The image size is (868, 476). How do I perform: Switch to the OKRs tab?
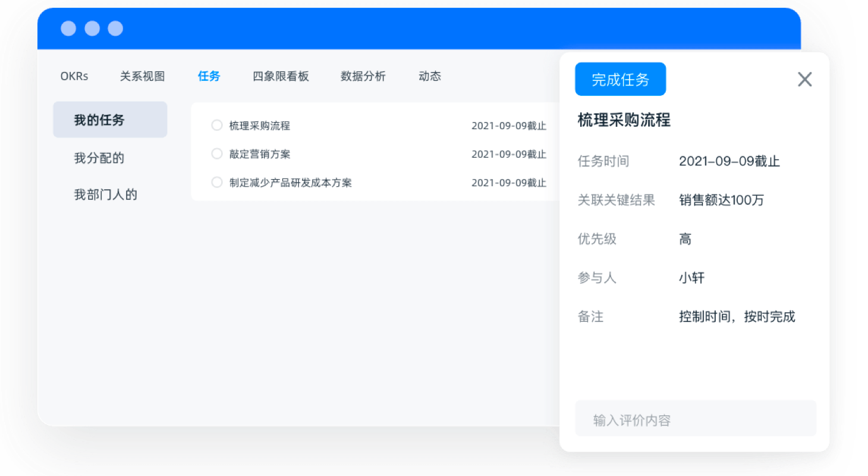point(74,76)
